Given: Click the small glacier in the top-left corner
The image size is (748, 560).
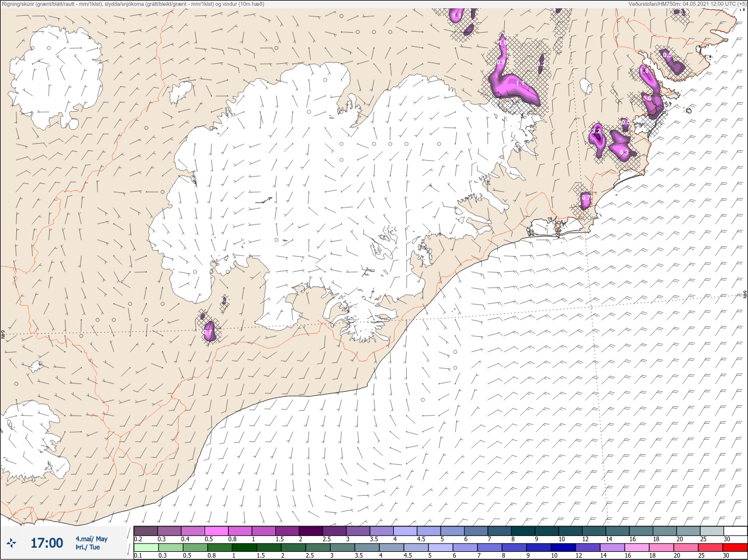Looking at the screenshot, I should coord(56,77).
